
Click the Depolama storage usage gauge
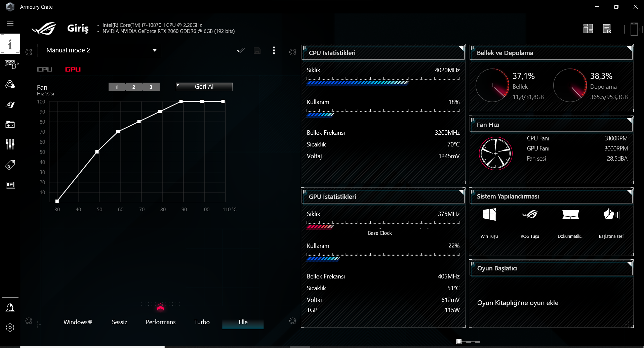pos(570,85)
